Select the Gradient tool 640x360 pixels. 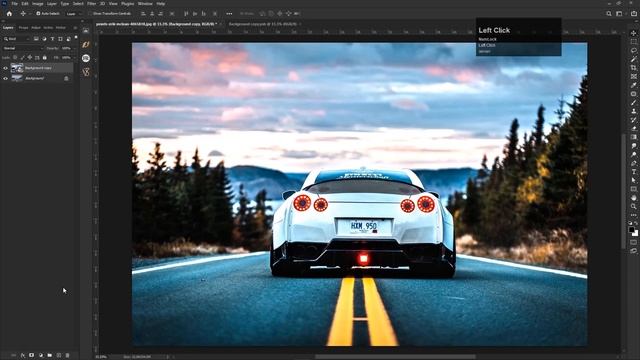[633, 137]
